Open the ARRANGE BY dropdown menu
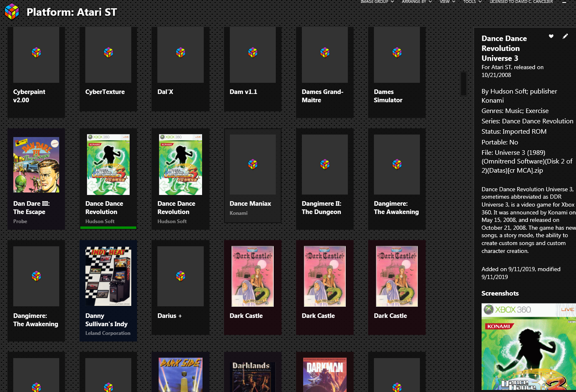 pos(417,2)
